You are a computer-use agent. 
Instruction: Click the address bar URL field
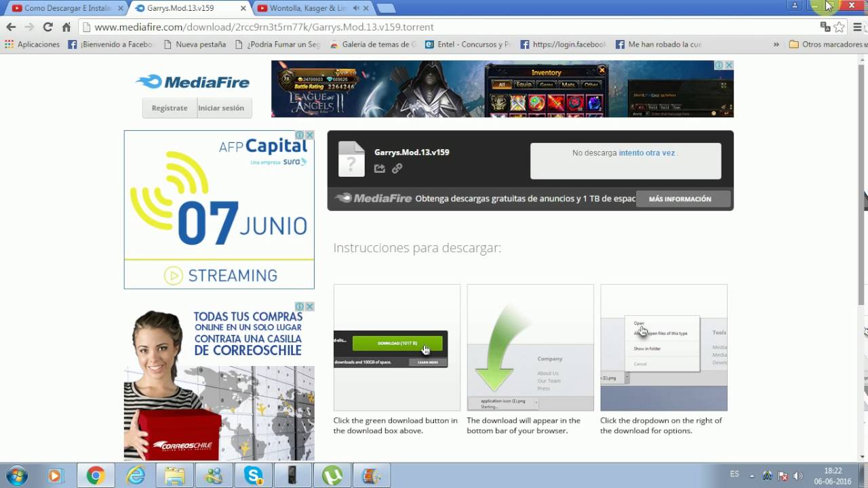[x=448, y=27]
